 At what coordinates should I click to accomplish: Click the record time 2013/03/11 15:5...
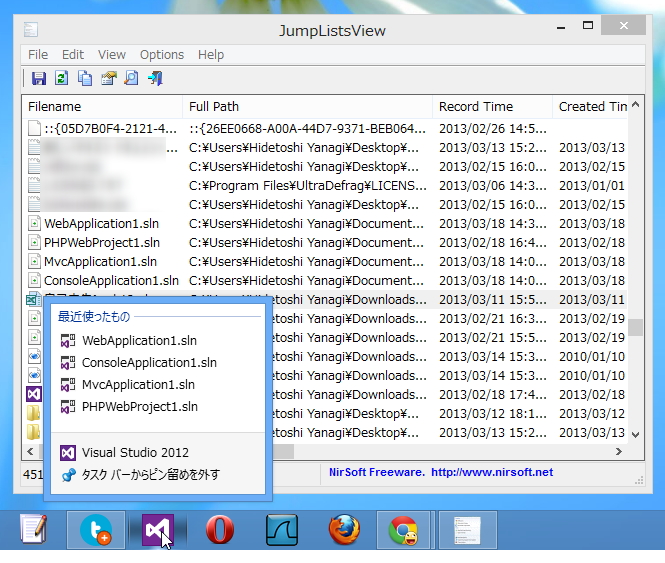coord(492,300)
